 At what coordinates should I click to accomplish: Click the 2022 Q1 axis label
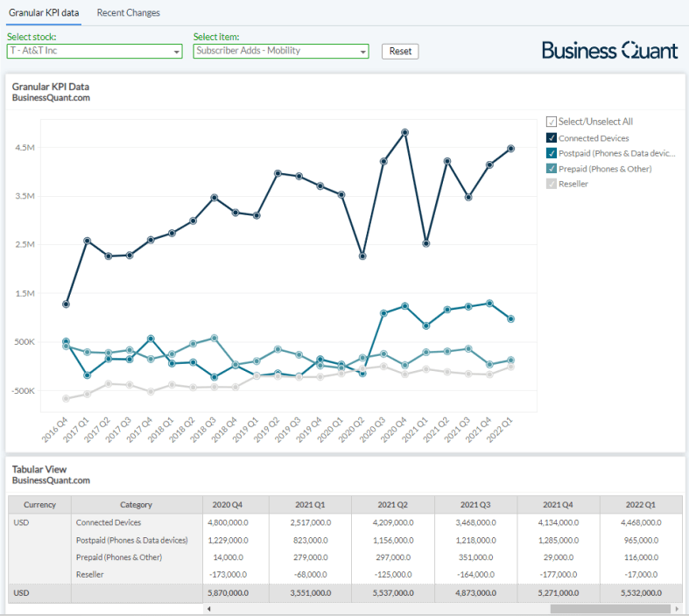[x=500, y=429]
